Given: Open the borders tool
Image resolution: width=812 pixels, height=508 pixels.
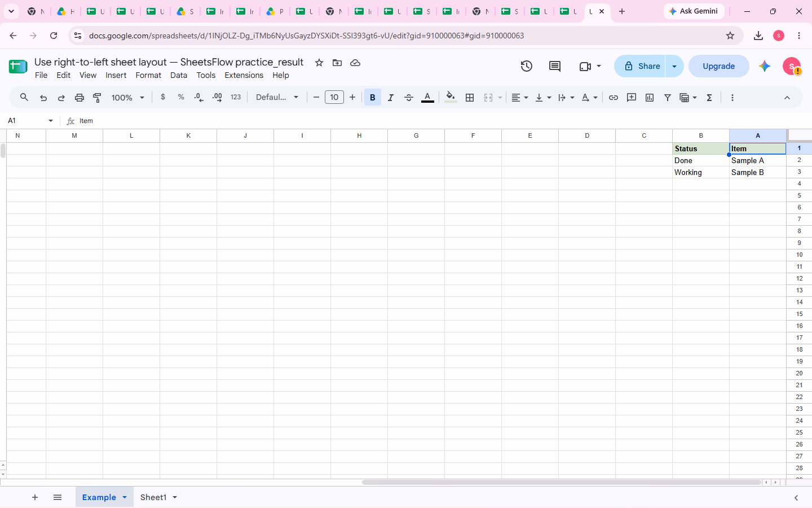Looking at the screenshot, I should pyautogui.click(x=470, y=98).
